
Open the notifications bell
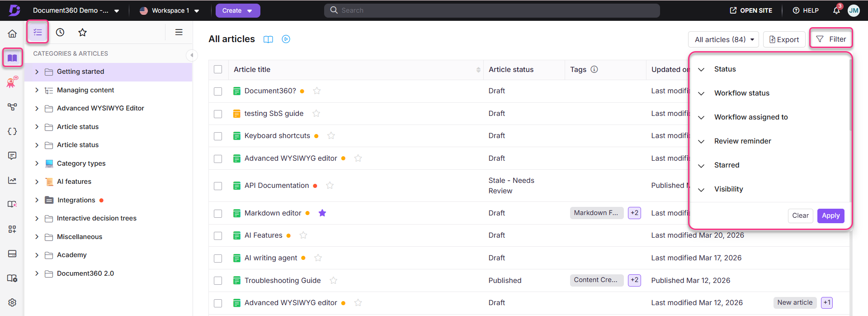point(836,10)
